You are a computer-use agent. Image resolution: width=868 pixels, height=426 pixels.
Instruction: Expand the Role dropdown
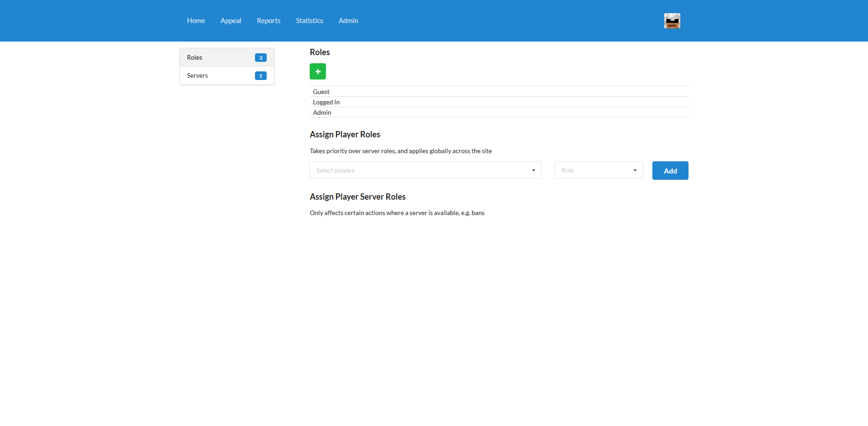pos(599,170)
